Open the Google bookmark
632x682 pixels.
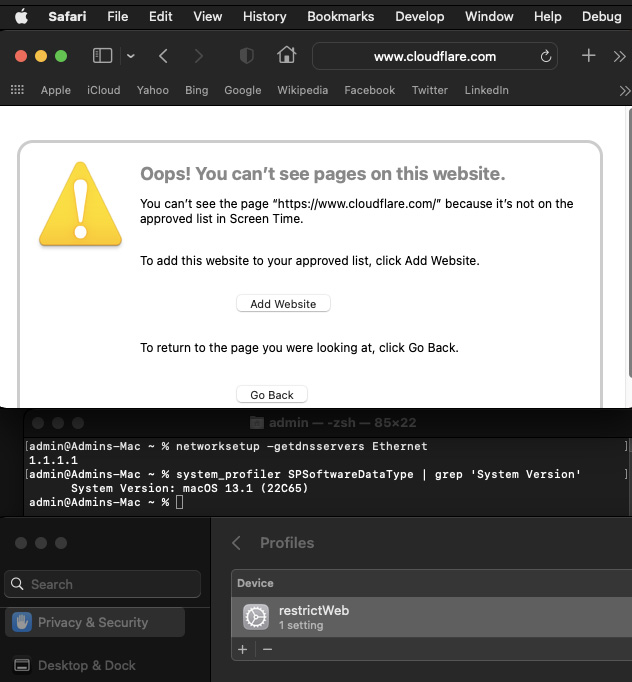click(x=243, y=90)
